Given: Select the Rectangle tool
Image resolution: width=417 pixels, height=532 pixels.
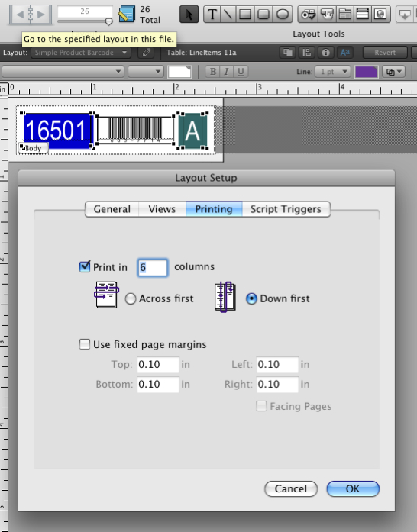Looking at the screenshot, I should point(245,15).
